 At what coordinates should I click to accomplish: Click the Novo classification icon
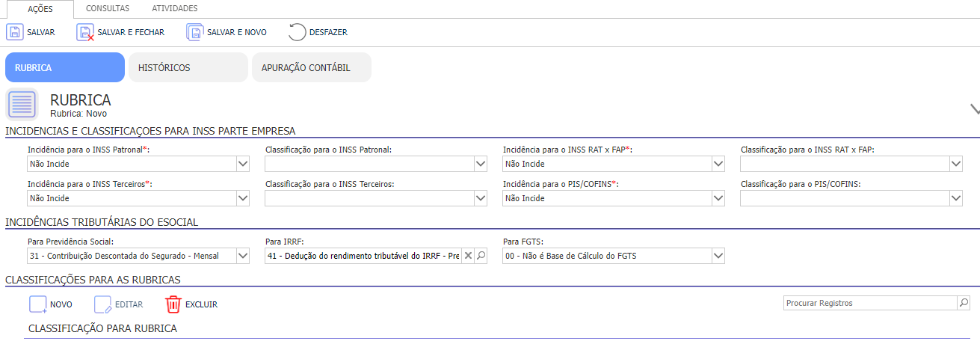point(38,304)
